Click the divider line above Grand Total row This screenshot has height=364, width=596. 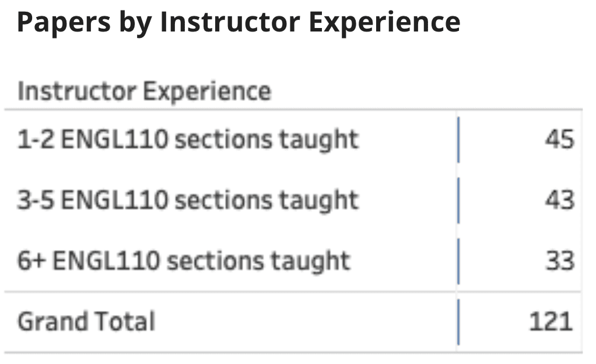pos(293,292)
